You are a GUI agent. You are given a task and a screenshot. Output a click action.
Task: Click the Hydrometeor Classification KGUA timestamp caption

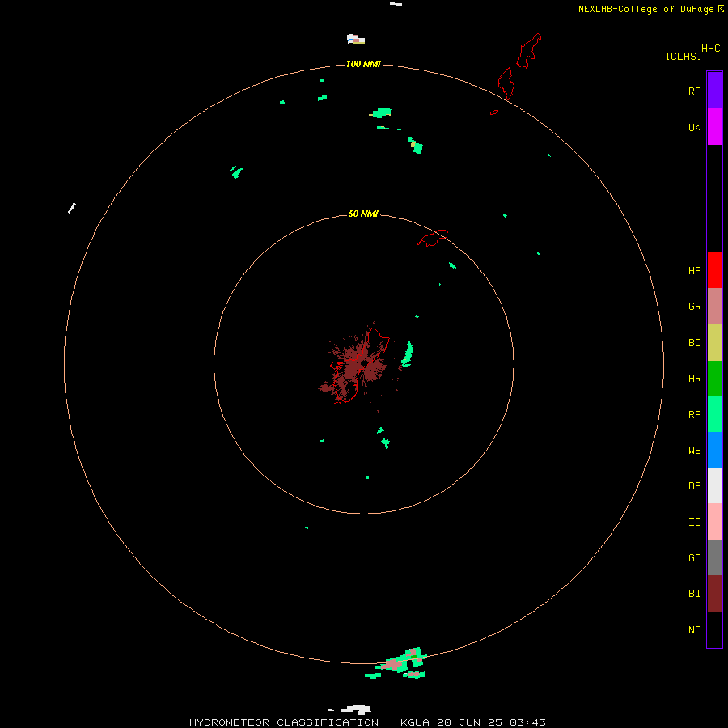coord(367,722)
